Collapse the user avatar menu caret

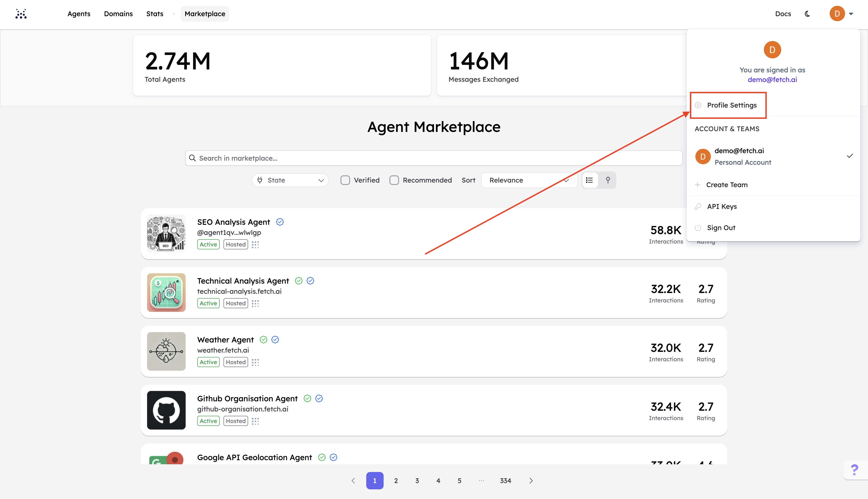pyautogui.click(x=851, y=14)
